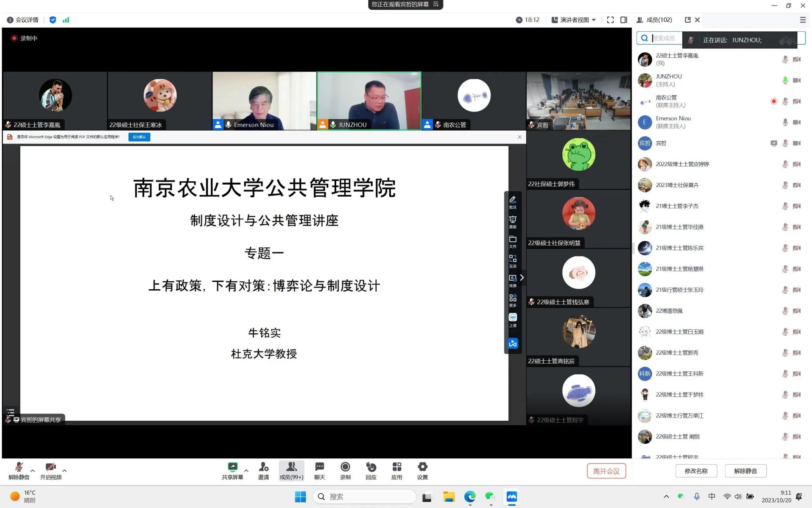Screen dimensions: 812x508
Task: Click the red 离开会议 button
Action: point(606,471)
